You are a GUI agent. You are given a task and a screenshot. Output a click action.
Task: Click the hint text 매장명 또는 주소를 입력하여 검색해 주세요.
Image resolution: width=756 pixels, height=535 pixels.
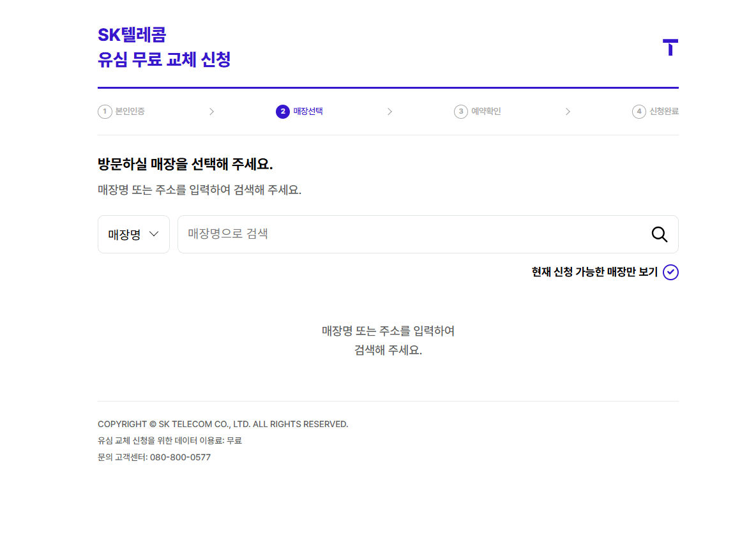(x=200, y=190)
